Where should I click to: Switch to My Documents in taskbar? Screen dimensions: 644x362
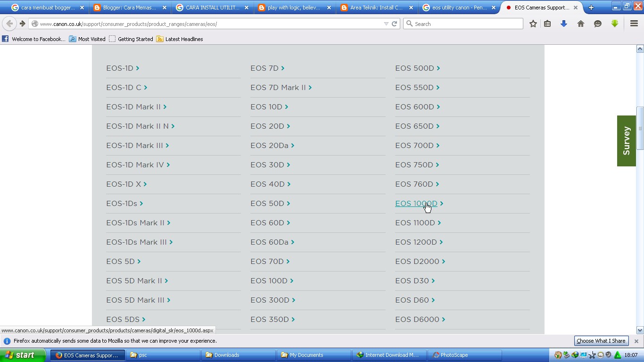coord(314,355)
